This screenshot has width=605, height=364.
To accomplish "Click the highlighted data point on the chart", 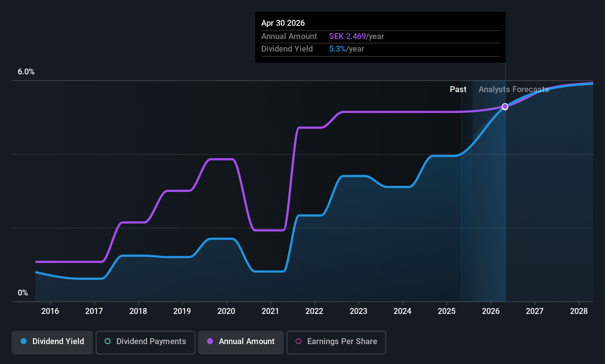I will coord(505,106).
